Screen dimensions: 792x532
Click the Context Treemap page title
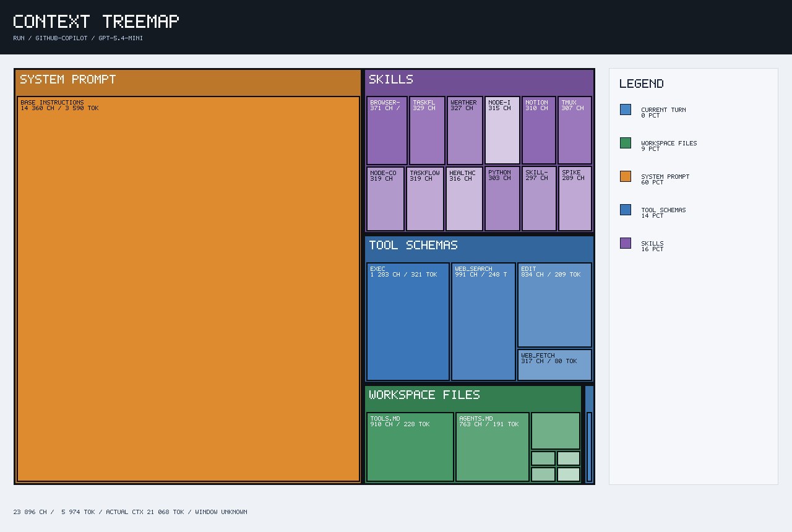[x=96, y=22]
